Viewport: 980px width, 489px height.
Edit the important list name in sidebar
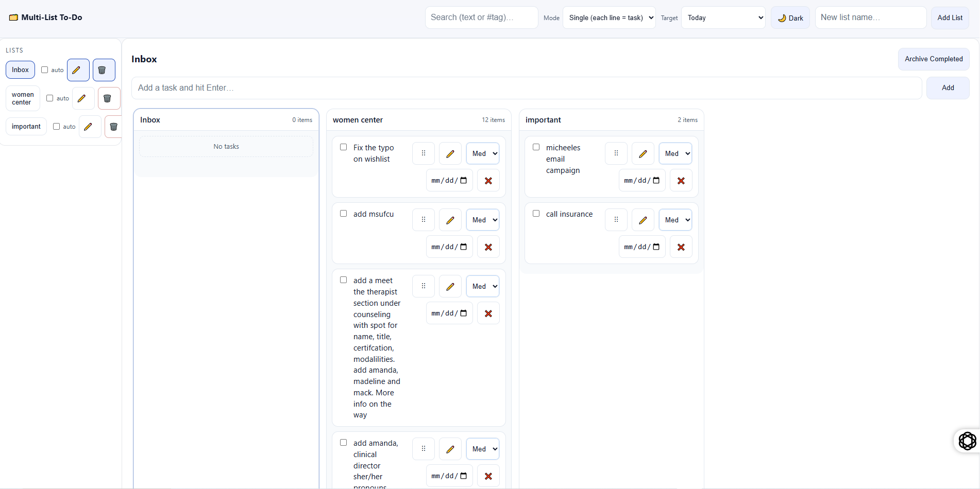click(x=90, y=127)
